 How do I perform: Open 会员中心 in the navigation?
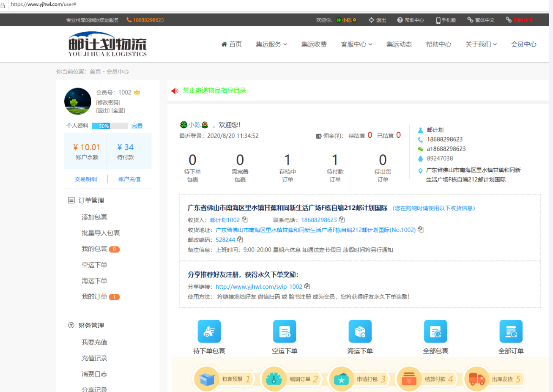tap(524, 44)
